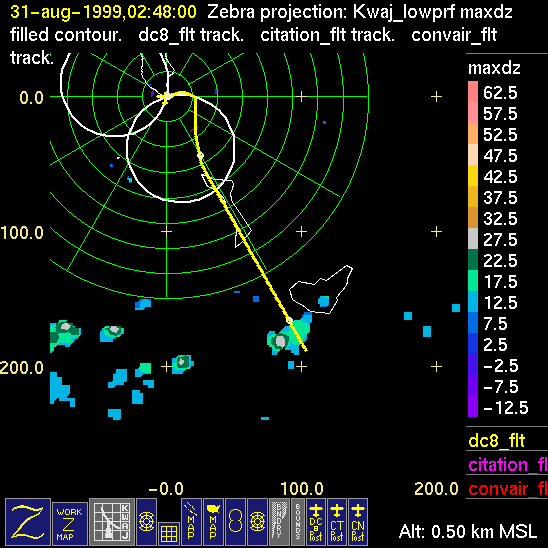Open the Zebra main Z icon
This screenshot has width=548, height=548.
pyautogui.click(x=28, y=522)
